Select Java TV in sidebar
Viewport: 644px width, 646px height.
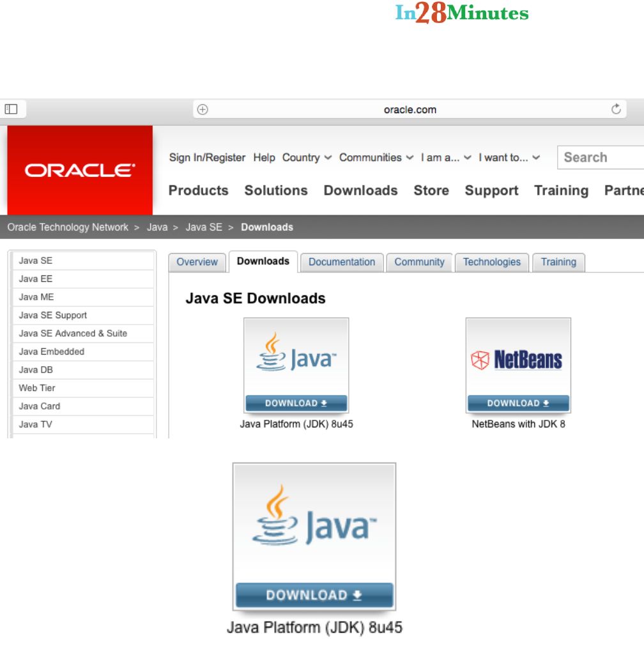83,424
